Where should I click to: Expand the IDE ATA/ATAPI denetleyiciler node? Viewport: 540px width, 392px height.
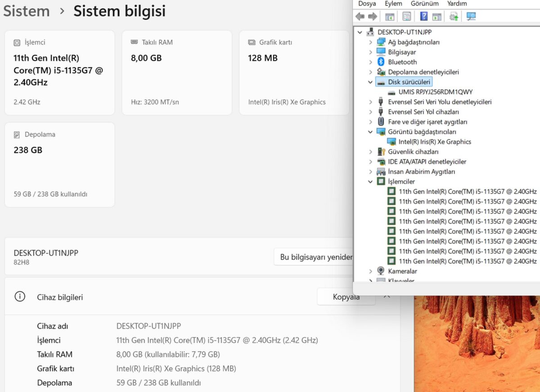(370, 162)
